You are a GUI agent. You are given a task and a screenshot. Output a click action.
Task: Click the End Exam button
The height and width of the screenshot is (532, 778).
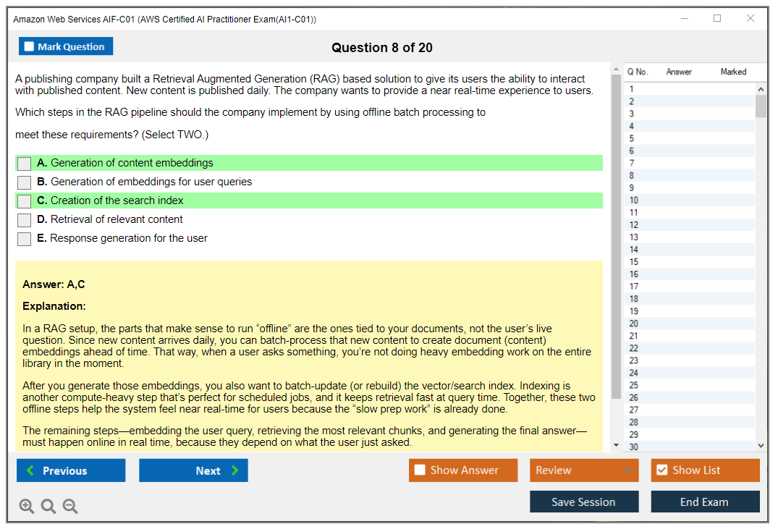[705, 502]
